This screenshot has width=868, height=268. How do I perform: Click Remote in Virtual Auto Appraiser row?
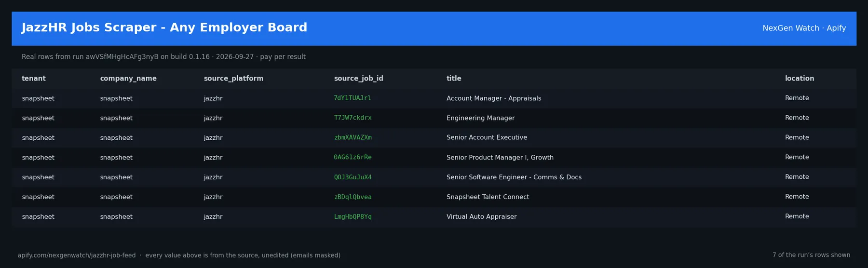(797, 217)
